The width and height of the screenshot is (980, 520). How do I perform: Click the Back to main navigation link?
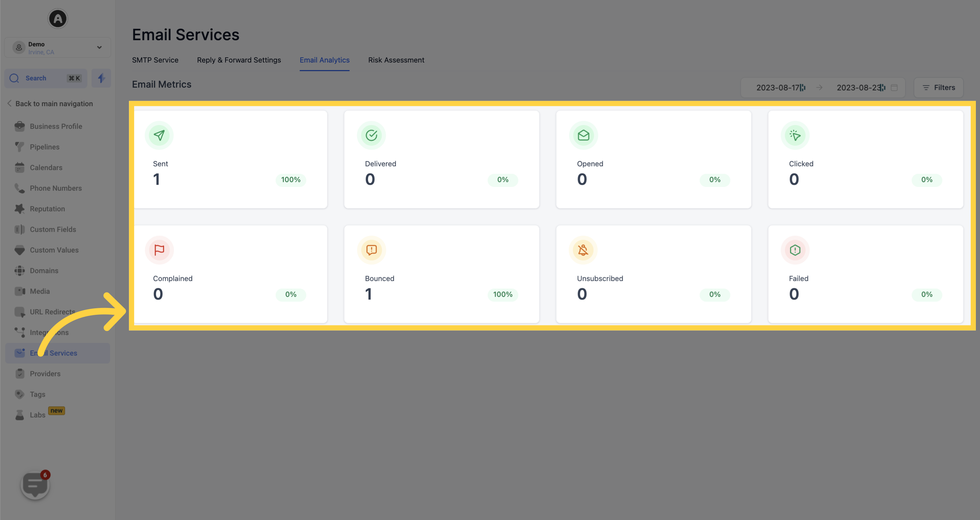click(54, 103)
